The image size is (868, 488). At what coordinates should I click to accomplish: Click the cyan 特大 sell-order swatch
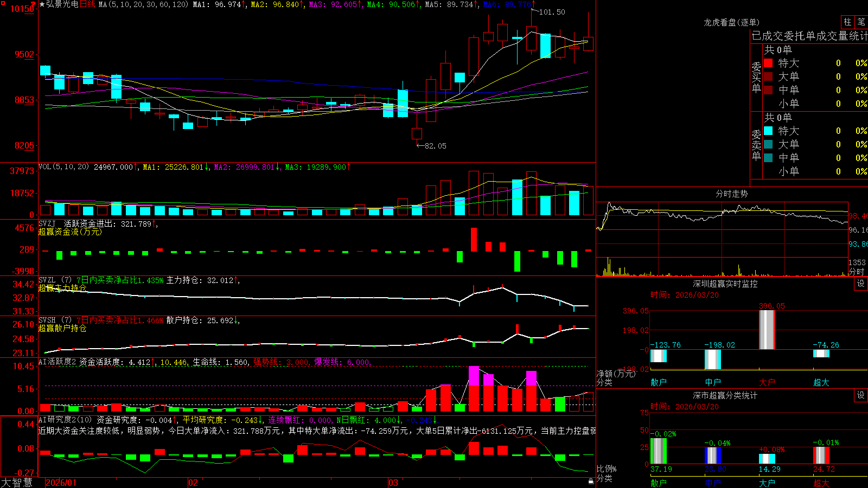(x=768, y=131)
